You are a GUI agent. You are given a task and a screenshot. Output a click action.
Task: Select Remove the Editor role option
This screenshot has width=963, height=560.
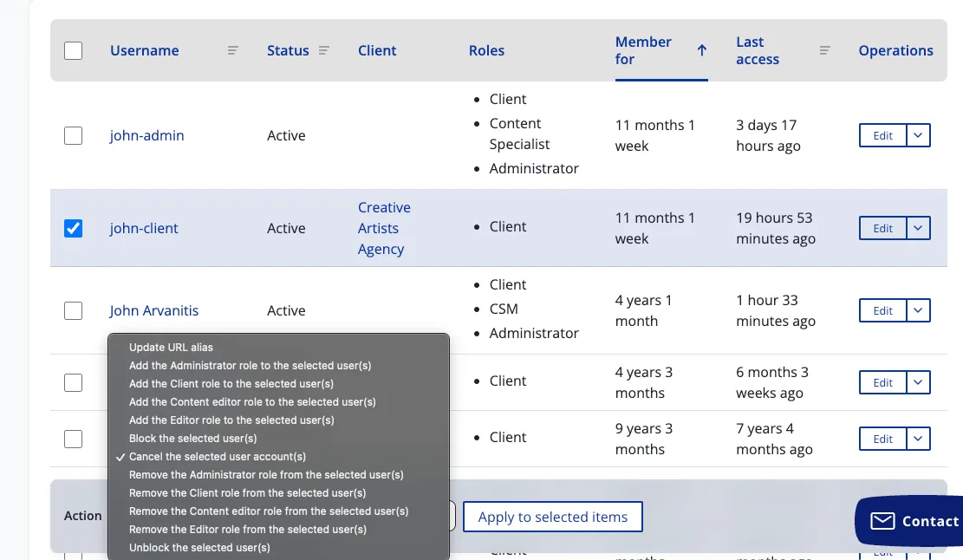click(278, 530)
